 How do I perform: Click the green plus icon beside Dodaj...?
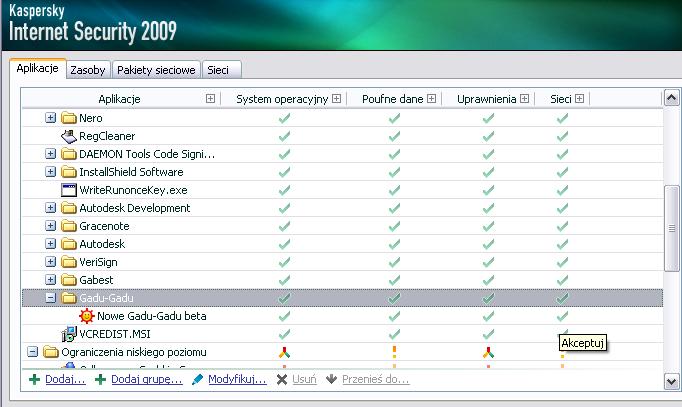(x=34, y=380)
